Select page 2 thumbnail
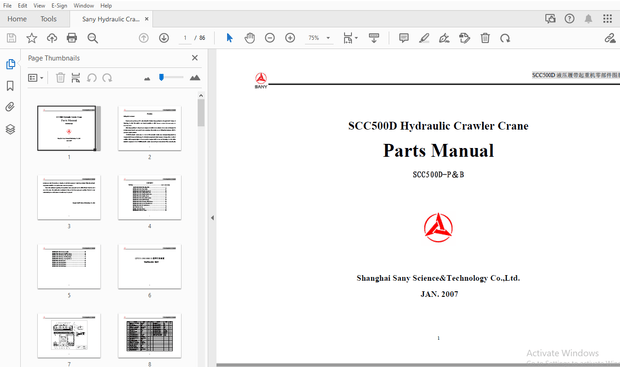Screen dimensions: 620x367 (149, 128)
